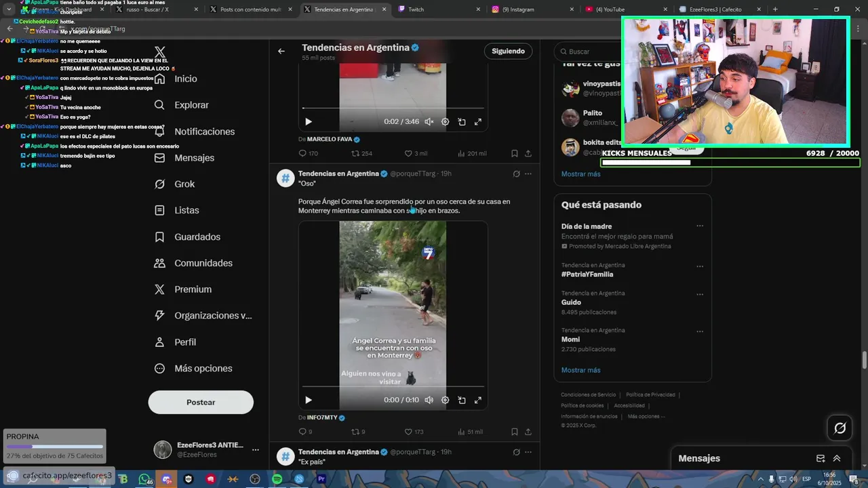
Task: Open the INFO7MTY source link
Action: tap(326, 418)
